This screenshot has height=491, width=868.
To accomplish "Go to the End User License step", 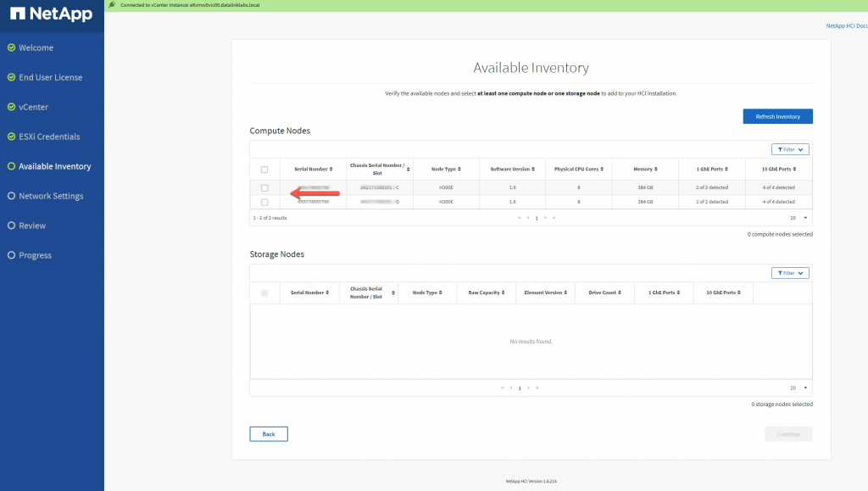I will point(45,77).
